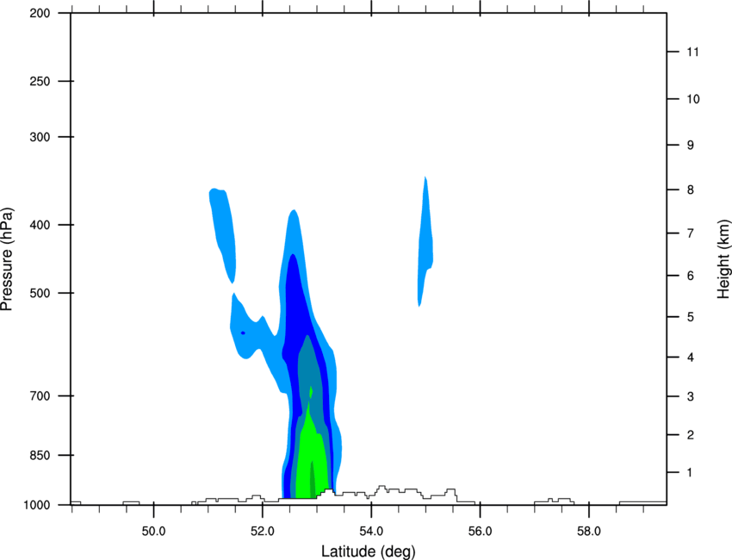
Task: Click the "Height (km)" axis title
Action: pos(723,259)
